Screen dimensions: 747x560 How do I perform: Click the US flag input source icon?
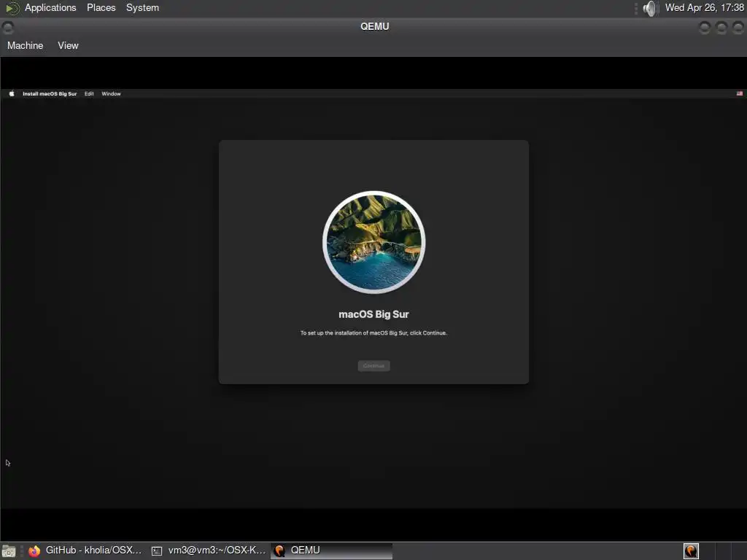point(740,94)
